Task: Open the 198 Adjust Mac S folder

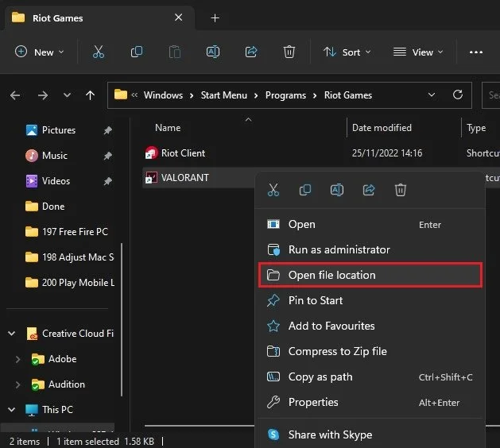Action: [x=69, y=257]
